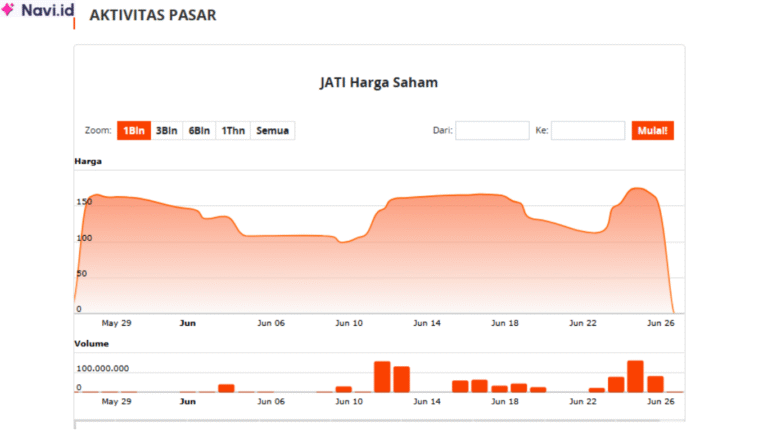This screenshot has width=768, height=432.
Task: Click the Jun 22 label on price chart
Action: pyautogui.click(x=583, y=323)
